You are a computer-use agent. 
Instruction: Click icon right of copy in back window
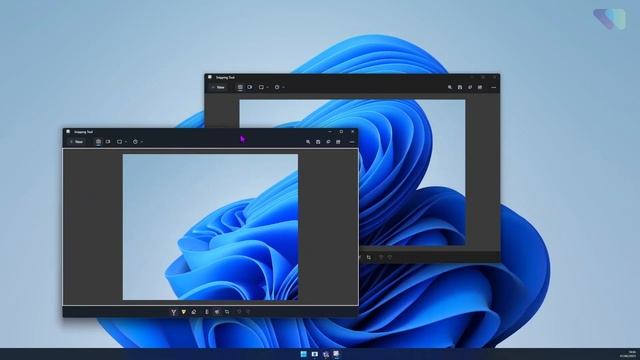(x=480, y=87)
